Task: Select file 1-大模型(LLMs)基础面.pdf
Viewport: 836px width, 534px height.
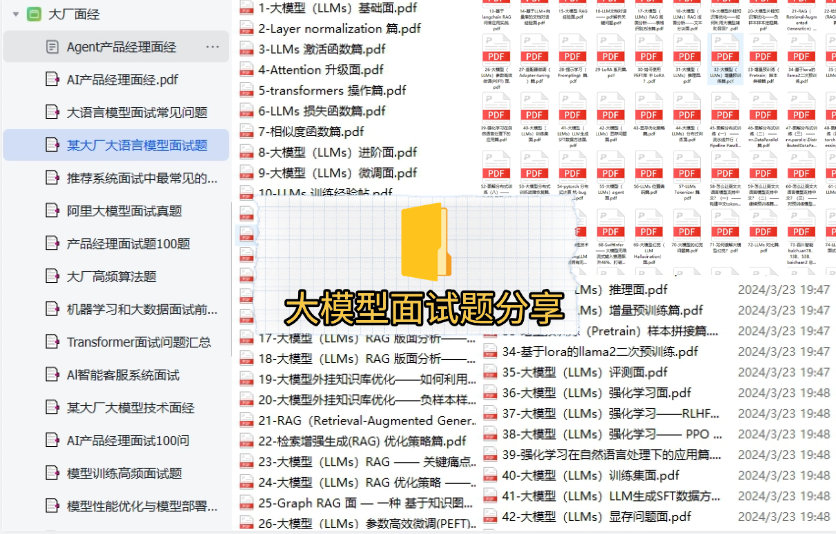Action: [337, 7]
